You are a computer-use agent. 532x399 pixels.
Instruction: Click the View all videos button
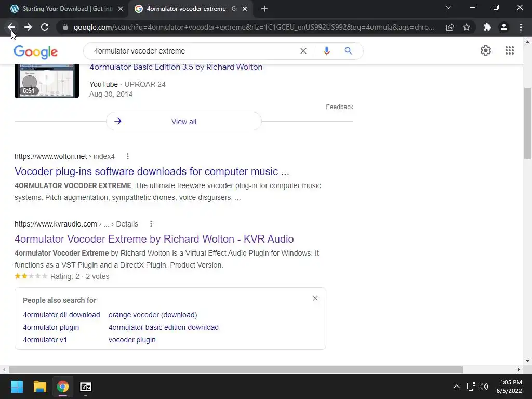(184, 122)
